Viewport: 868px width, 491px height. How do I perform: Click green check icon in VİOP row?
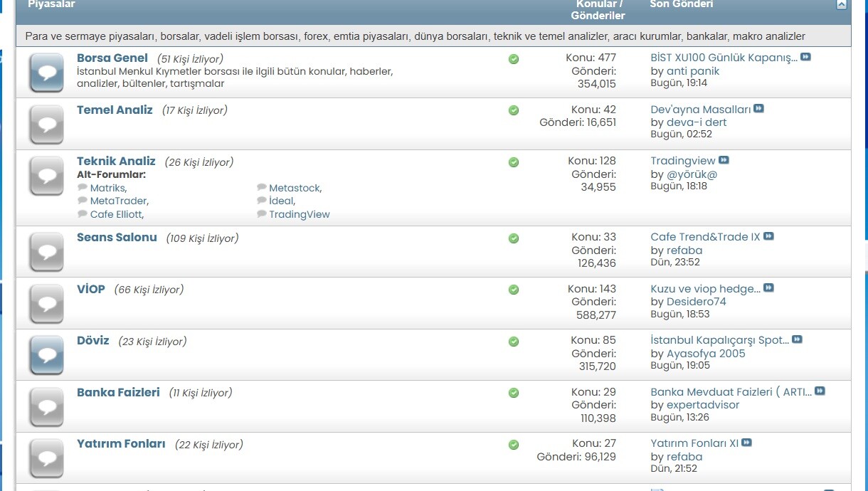(x=514, y=290)
